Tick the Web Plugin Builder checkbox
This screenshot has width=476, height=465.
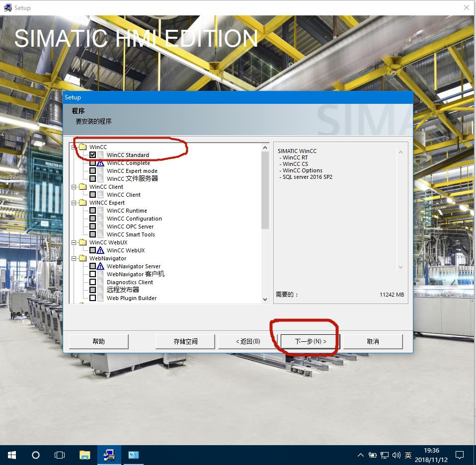(x=93, y=298)
